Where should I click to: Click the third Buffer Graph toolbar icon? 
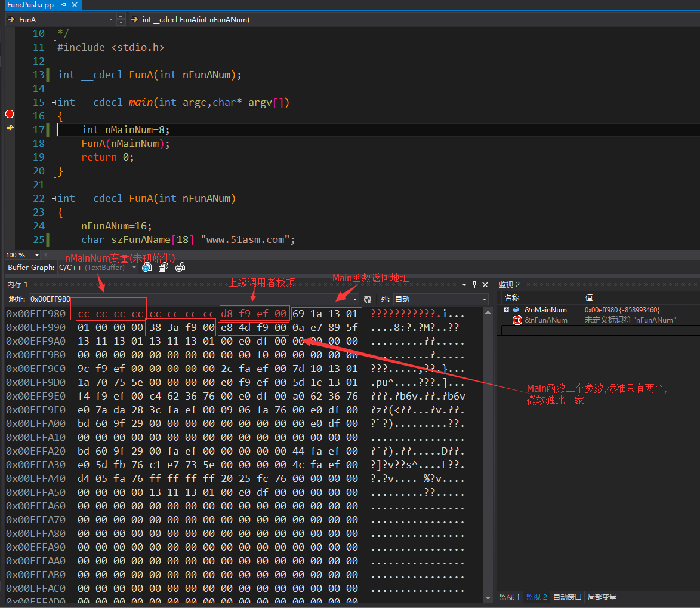[x=180, y=268]
